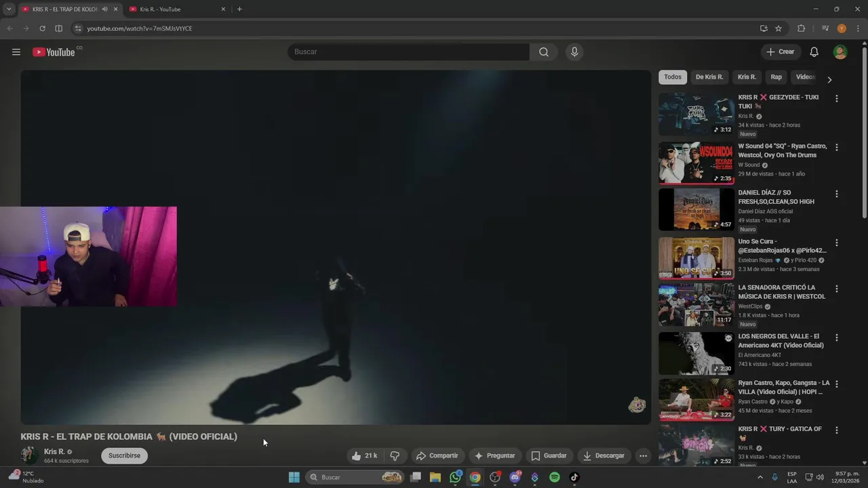Open the YouTube account avatar menu
Viewport: 868px width, 488px height.
840,52
